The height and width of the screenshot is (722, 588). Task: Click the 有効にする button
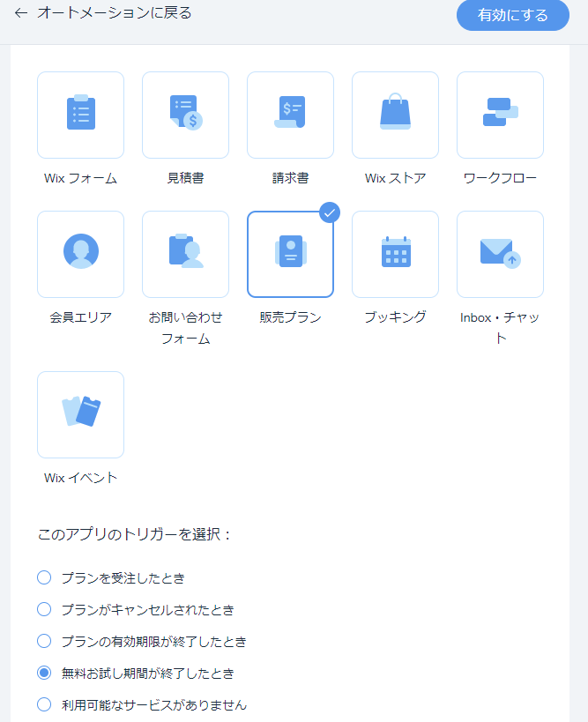pos(513,15)
